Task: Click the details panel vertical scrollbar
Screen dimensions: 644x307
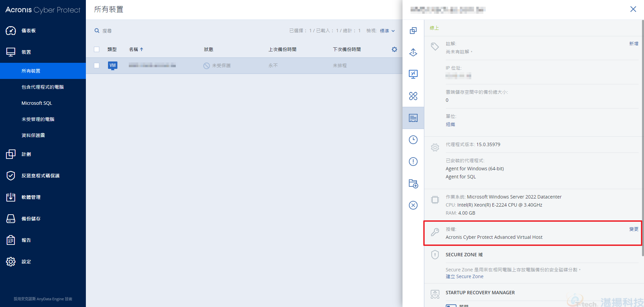Action: point(642,138)
